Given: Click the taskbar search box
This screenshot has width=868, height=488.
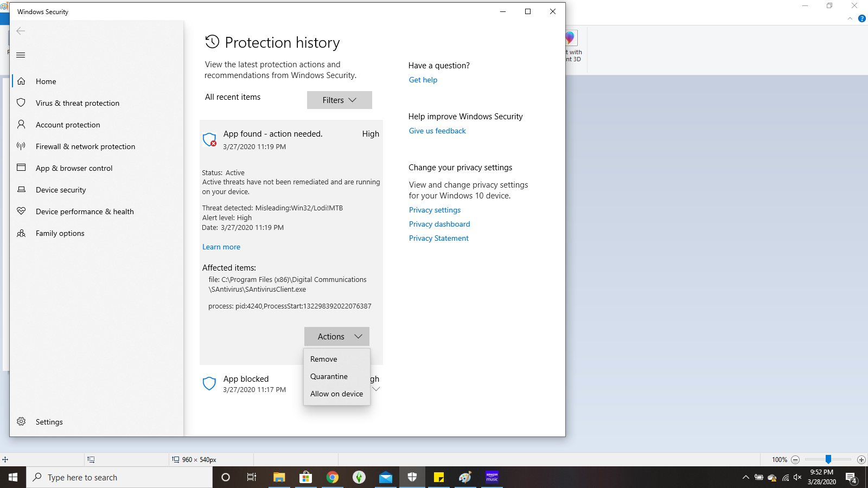Looking at the screenshot, I should 119,477.
